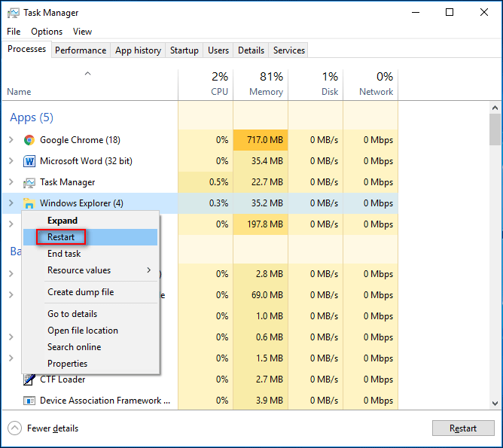Select End task in the context menu

90,254
